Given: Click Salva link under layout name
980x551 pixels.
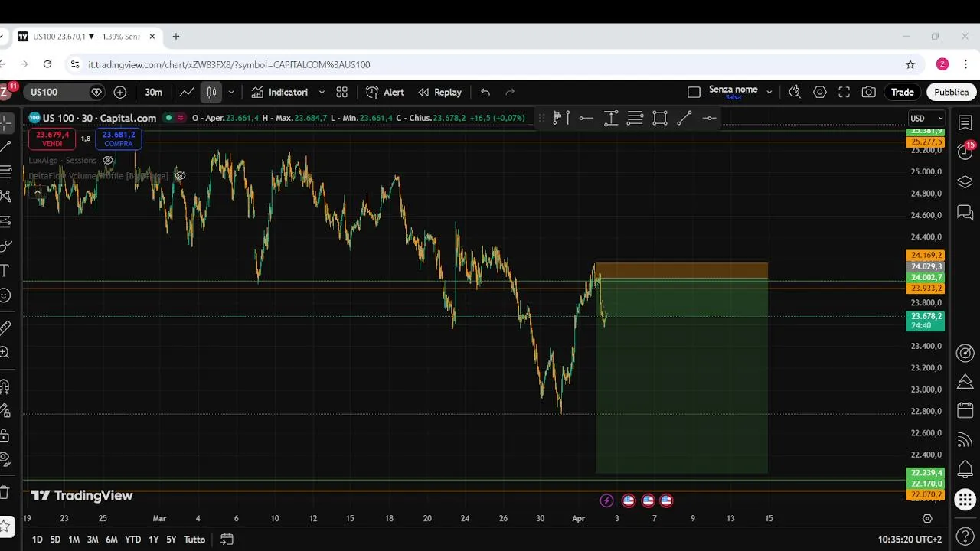Looking at the screenshot, I should point(733,98).
